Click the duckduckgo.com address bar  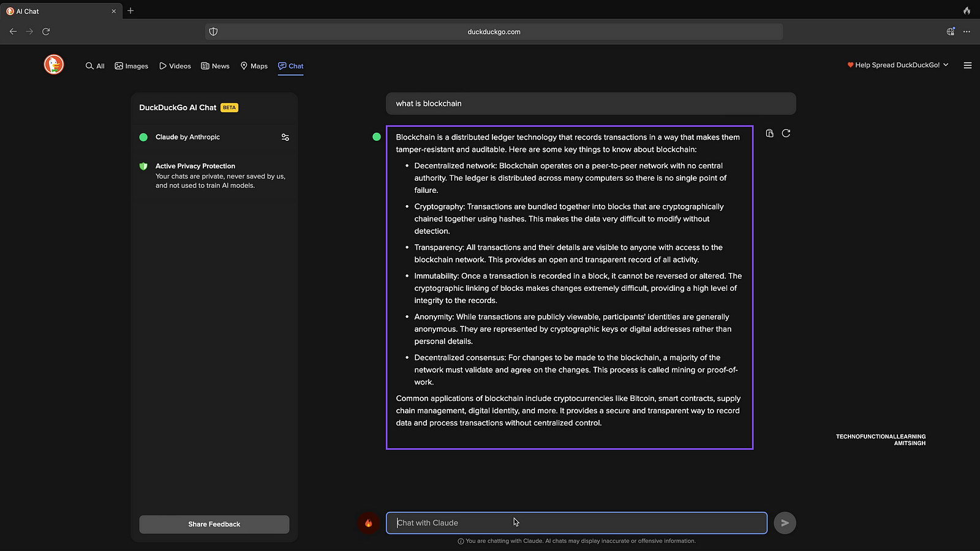pos(494,32)
